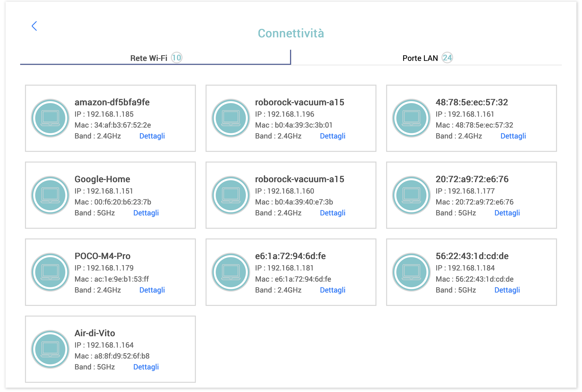Switch to the Rete Wi-Fi tab
The width and height of the screenshot is (582, 392).
click(x=155, y=58)
